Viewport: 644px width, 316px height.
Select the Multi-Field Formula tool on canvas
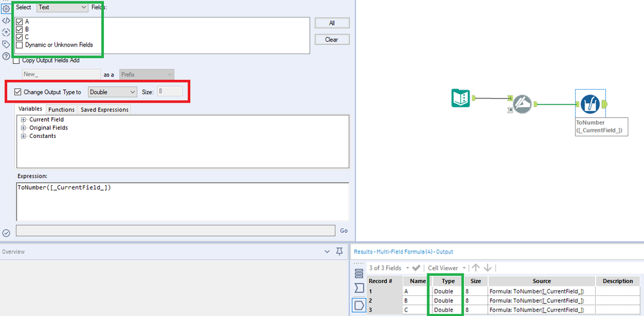[522, 104]
